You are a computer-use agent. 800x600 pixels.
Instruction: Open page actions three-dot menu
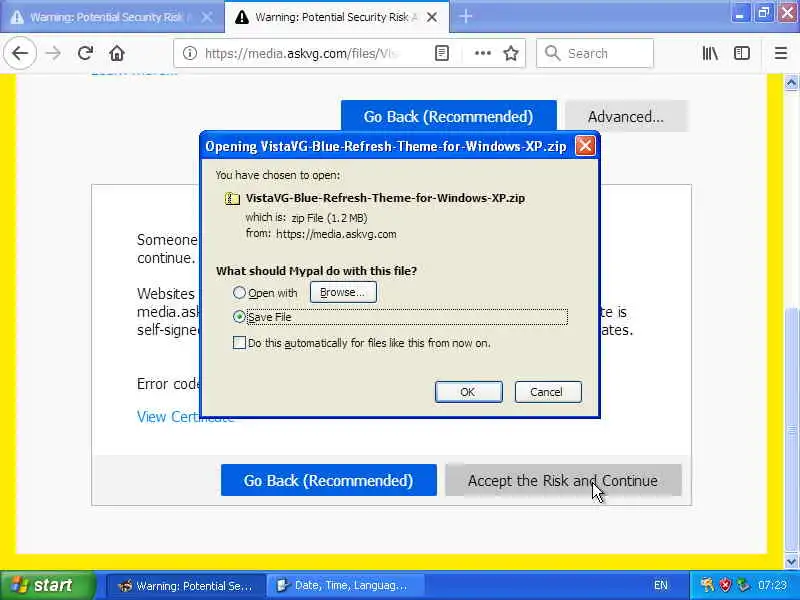click(483, 53)
